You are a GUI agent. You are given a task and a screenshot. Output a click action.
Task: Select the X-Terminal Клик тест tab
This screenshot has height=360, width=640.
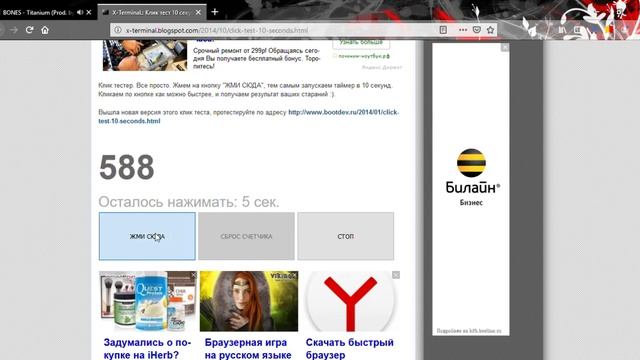click(152, 12)
